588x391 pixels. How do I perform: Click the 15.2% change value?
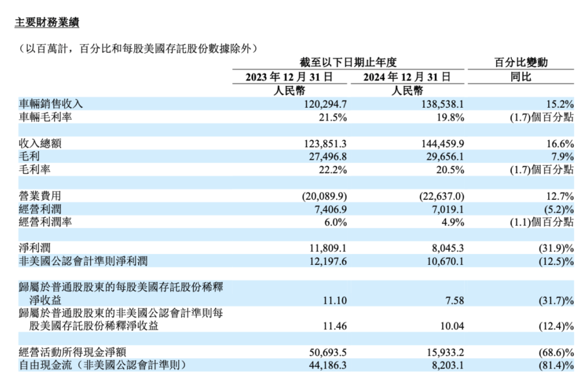(560, 104)
